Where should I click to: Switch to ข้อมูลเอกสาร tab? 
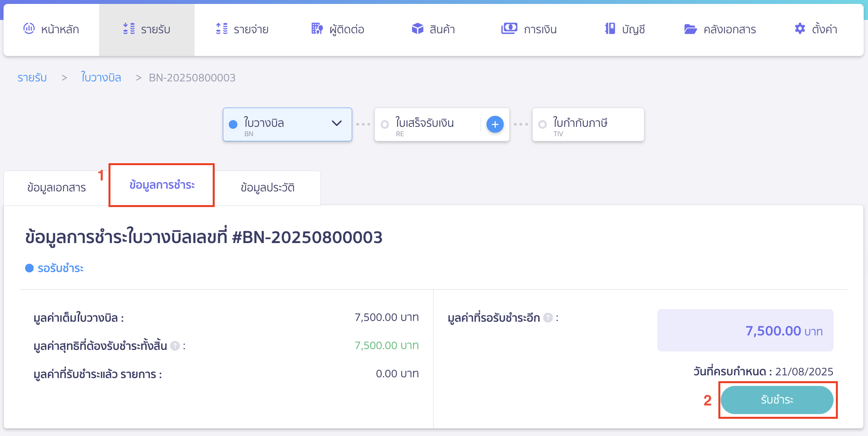(56, 188)
